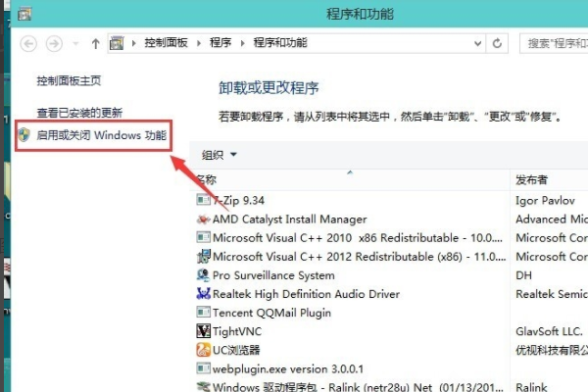The height and width of the screenshot is (392, 588).
Task: Sort the list by the 名称 column header
Action: pos(207,180)
